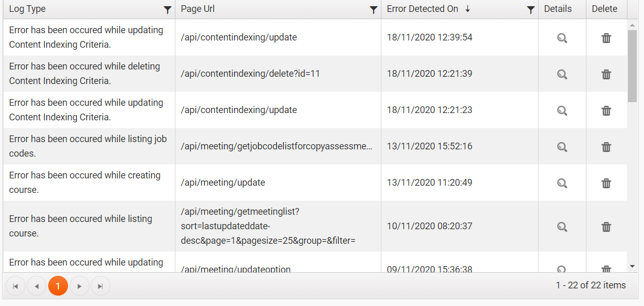Image resolution: width=644 pixels, height=306 pixels.
Task: Go to the last page
Action: (x=101, y=286)
